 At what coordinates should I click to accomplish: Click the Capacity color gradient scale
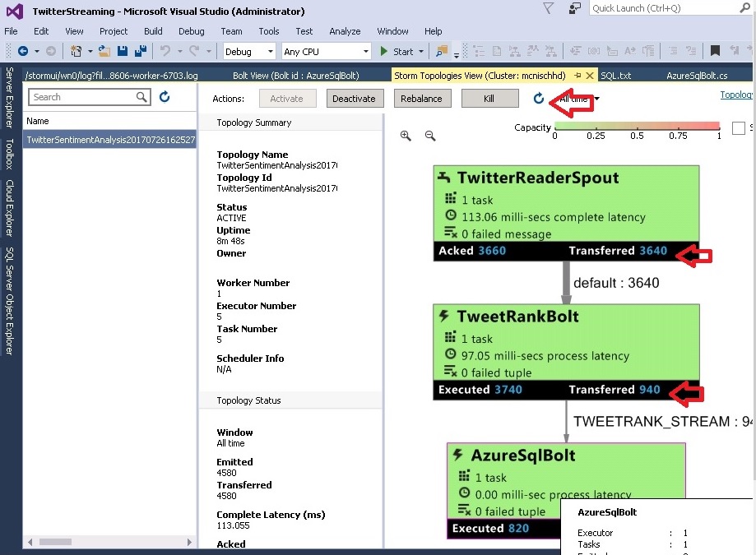point(637,127)
